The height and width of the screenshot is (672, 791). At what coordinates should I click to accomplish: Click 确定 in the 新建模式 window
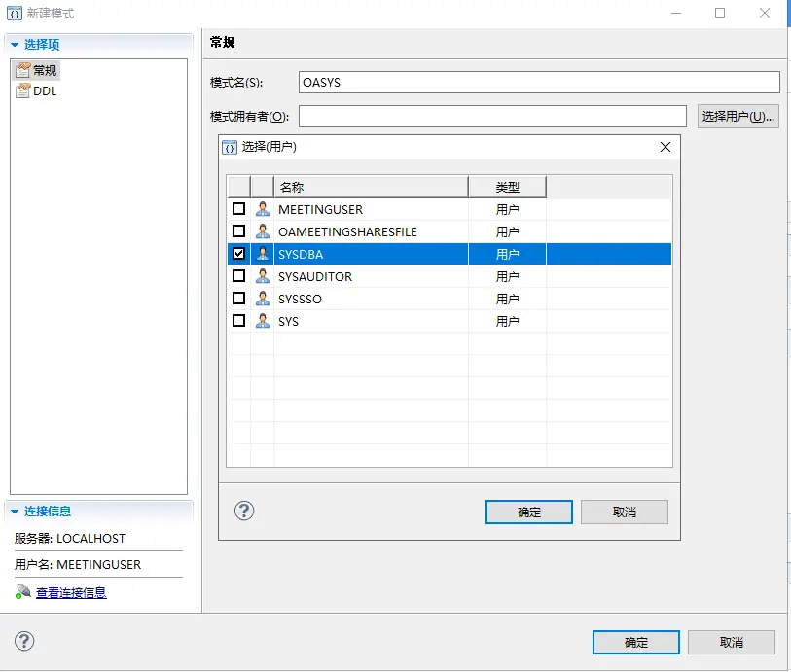(x=635, y=642)
